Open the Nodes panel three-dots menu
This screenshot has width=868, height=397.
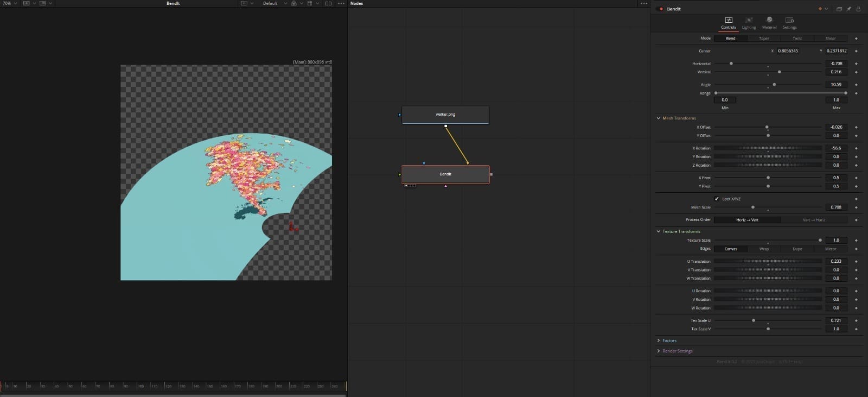644,3
